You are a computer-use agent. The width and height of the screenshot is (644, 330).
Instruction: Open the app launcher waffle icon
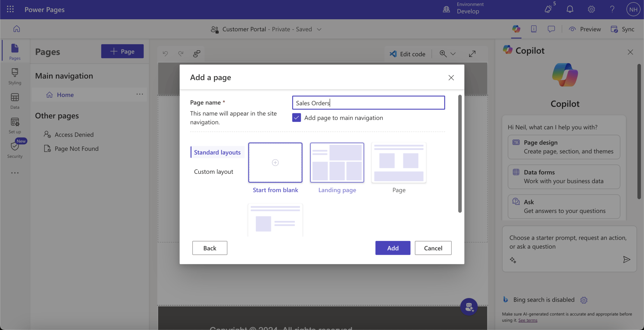10,9
